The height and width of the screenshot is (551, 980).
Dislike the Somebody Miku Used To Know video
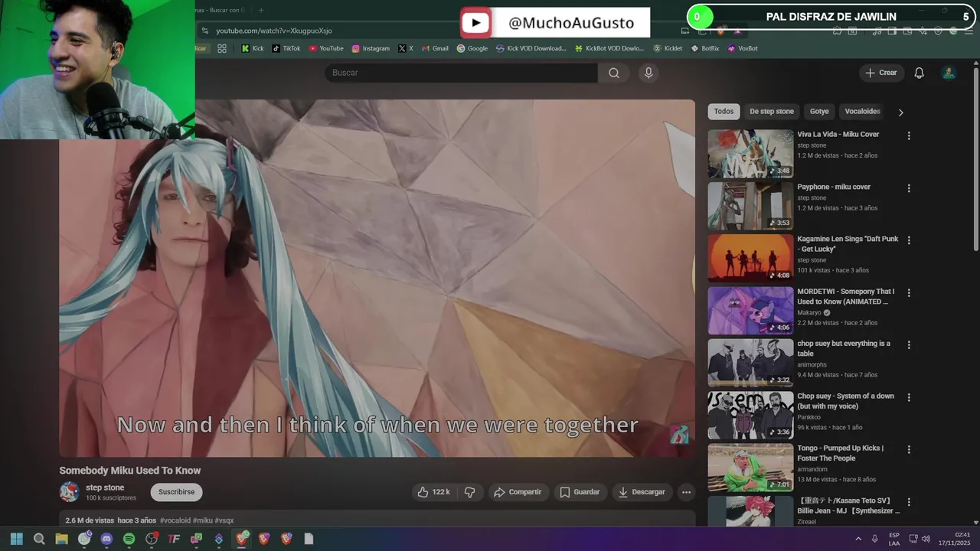tap(470, 492)
